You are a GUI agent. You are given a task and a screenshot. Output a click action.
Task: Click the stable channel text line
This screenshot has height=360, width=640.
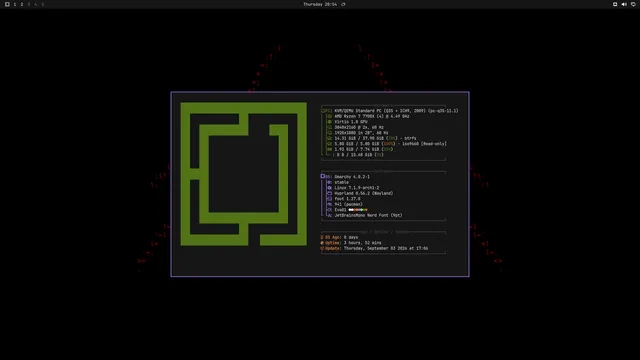(x=341, y=182)
